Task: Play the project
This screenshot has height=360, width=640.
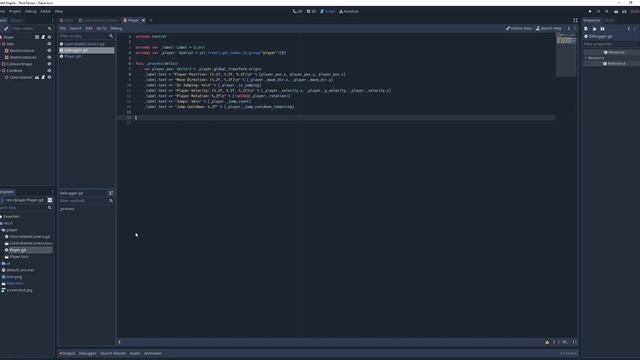Action: pyautogui.click(x=590, y=11)
